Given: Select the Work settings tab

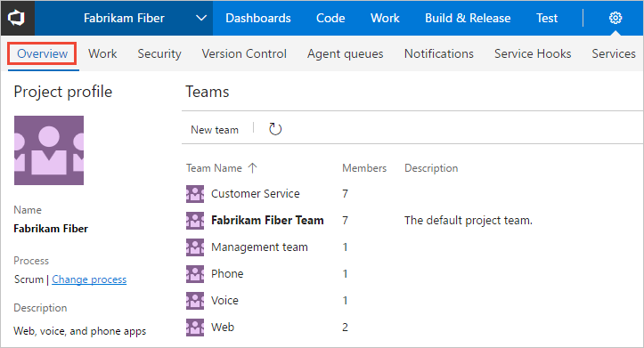Looking at the screenshot, I should pos(102,53).
